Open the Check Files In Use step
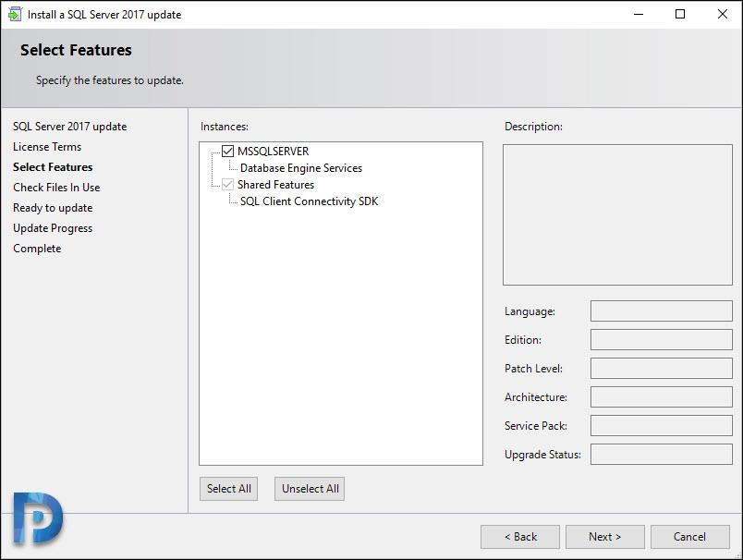The height and width of the screenshot is (560, 743). [x=56, y=188]
